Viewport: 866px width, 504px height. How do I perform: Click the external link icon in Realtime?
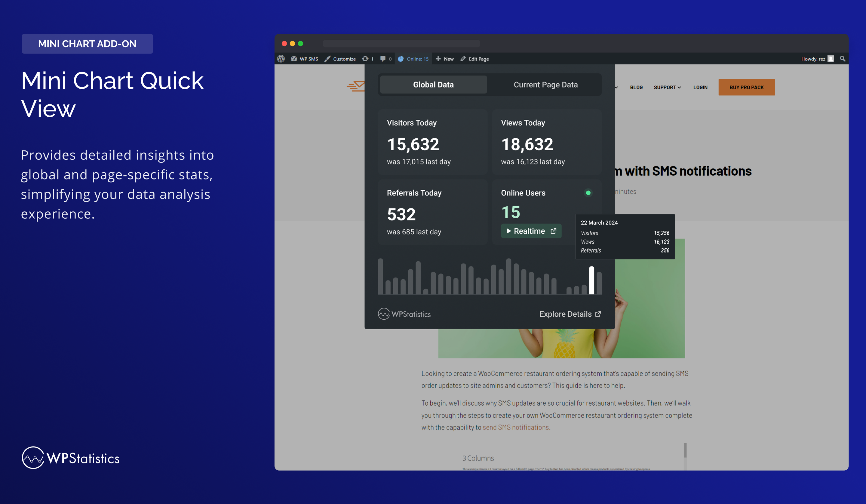pyautogui.click(x=553, y=231)
